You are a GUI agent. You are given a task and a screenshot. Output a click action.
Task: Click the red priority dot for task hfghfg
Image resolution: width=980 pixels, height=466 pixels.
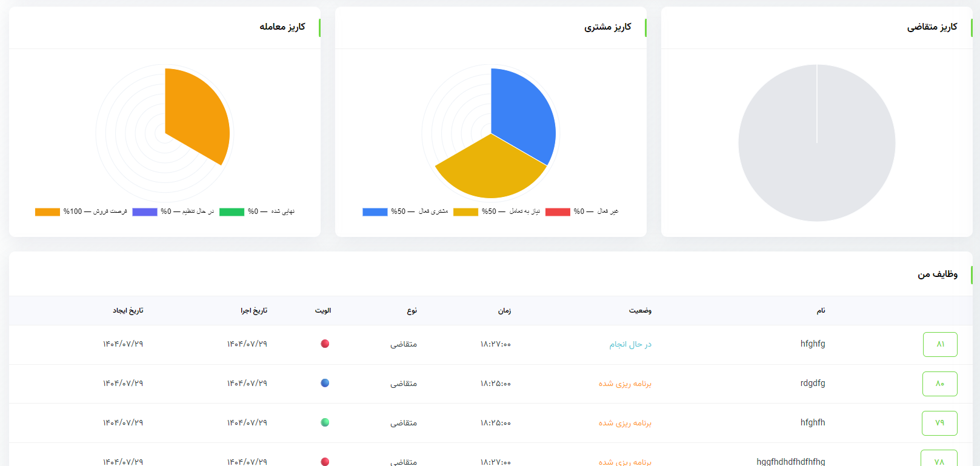325,344
